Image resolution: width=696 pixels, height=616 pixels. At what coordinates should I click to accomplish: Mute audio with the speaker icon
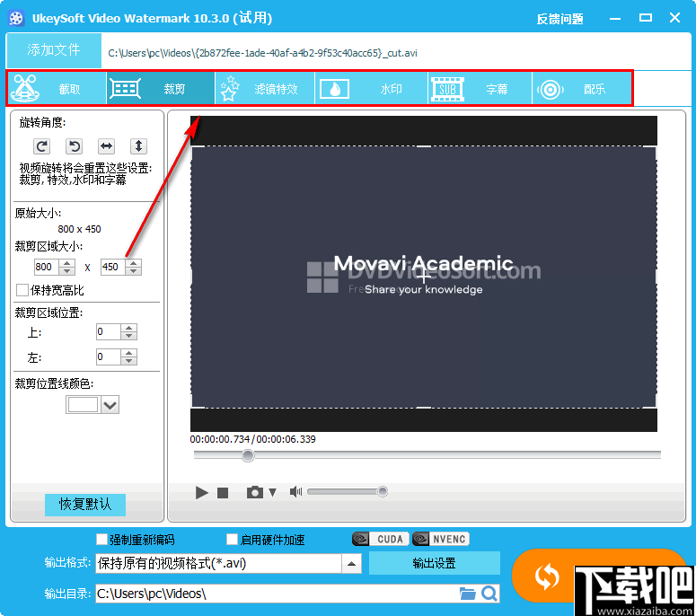click(295, 492)
